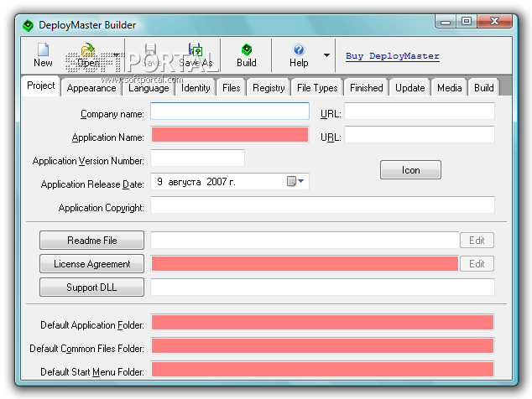Go to the Identity tab
The image size is (532, 399).
tap(196, 88)
